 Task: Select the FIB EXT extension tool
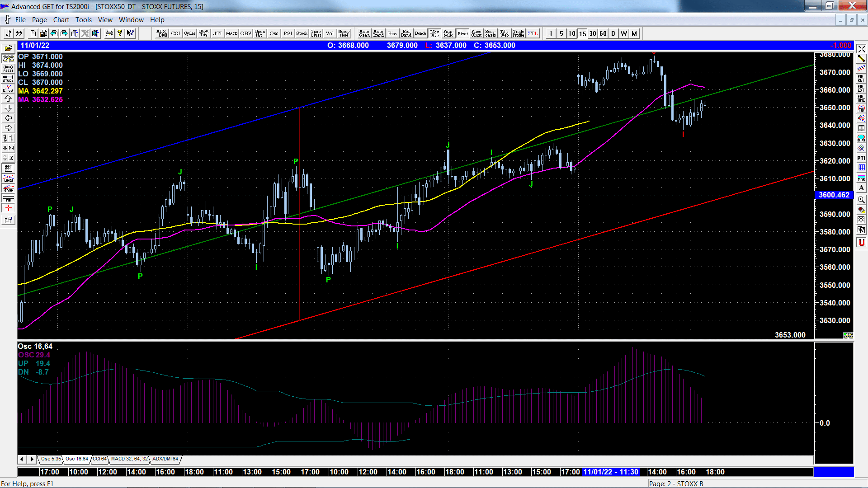[x=861, y=89]
